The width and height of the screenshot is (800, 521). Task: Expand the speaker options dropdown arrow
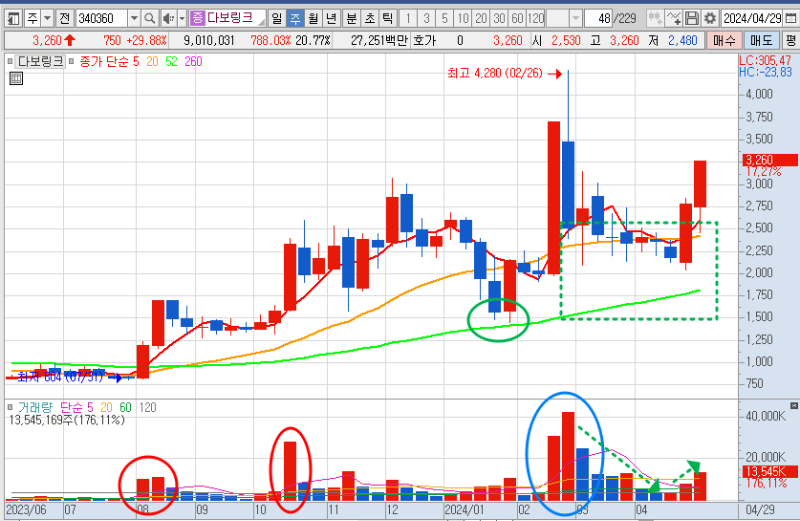[x=182, y=19]
